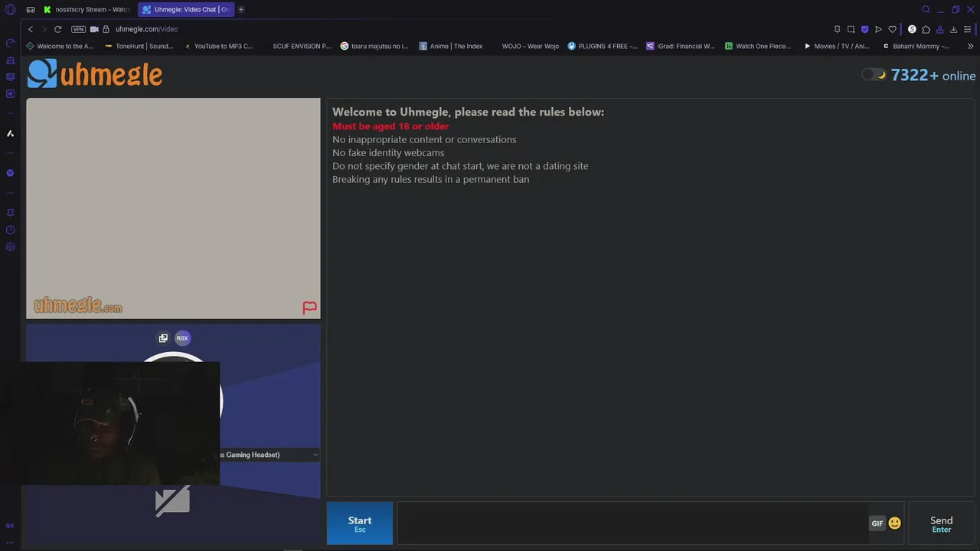Open the Anime | The Index bookmark
Viewport: 980px width, 551px height.
point(451,46)
